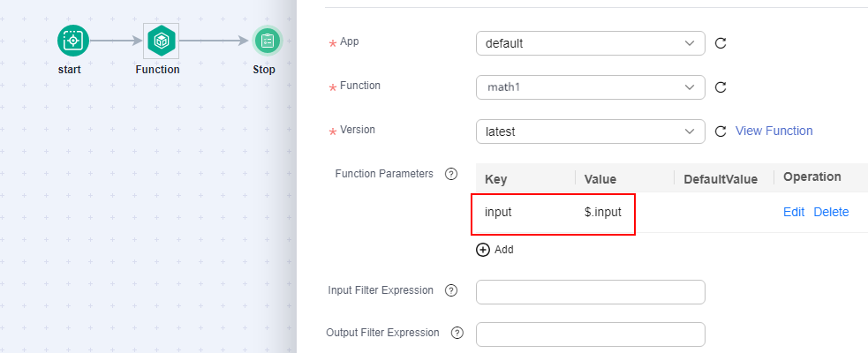Click the Input Filter Expression field
The image size is (868, 353).
[591, 292]
